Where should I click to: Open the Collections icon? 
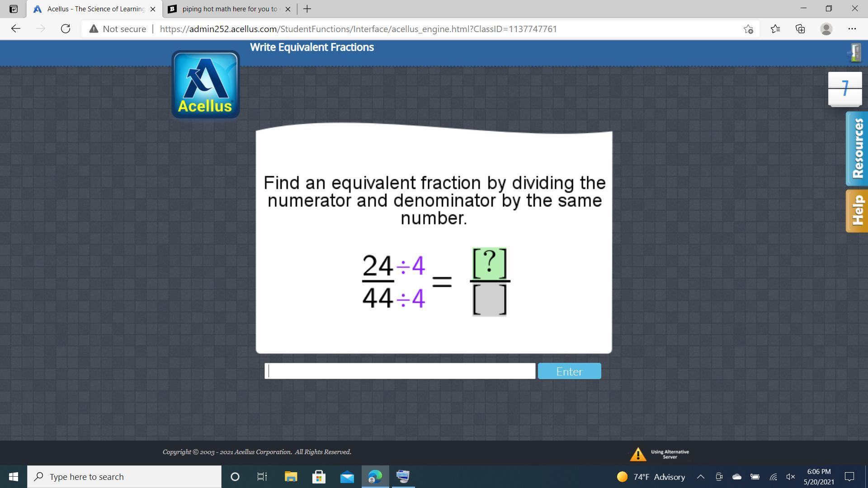(800, 29)
